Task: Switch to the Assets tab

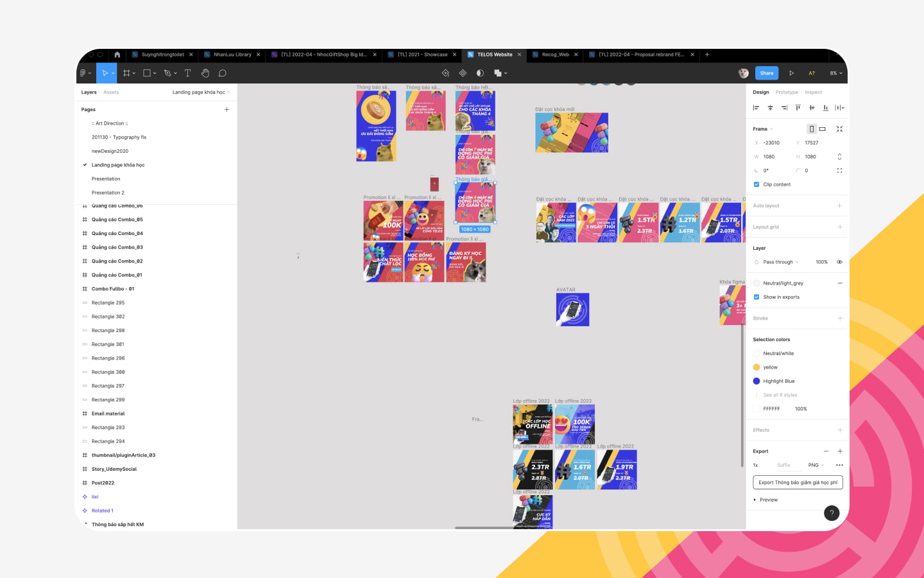Action: coord(111,92)
